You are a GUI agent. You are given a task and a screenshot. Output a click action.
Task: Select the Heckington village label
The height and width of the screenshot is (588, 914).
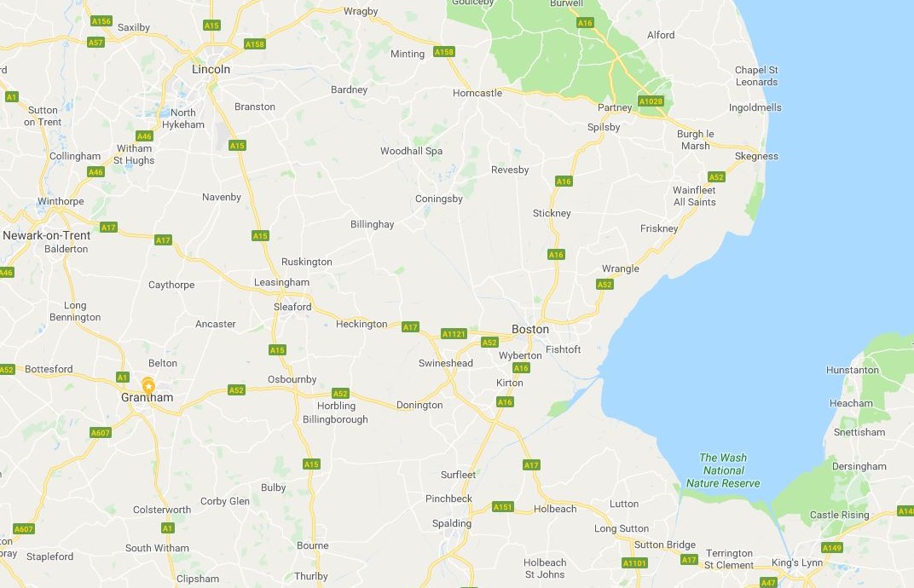coord(362,324)
